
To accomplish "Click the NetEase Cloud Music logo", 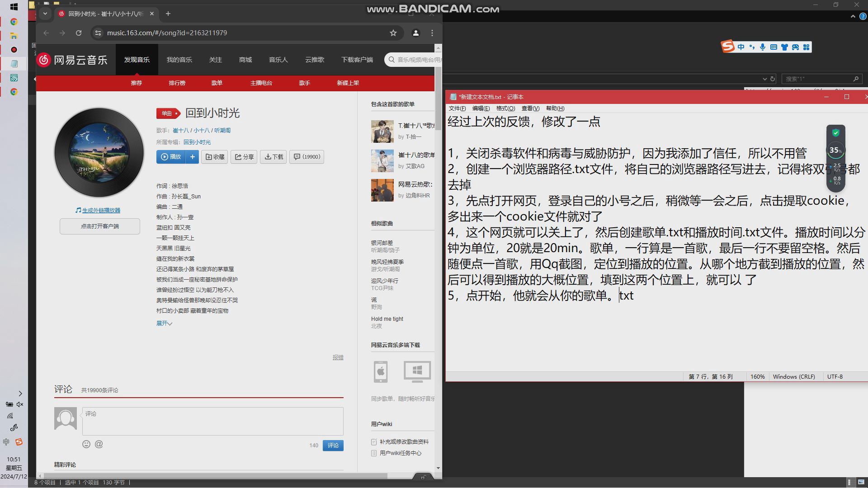I will 72,60.
